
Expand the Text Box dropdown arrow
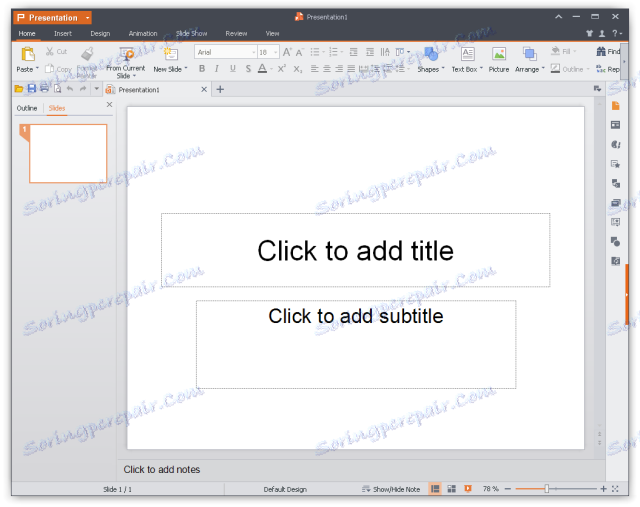point(481,69)
